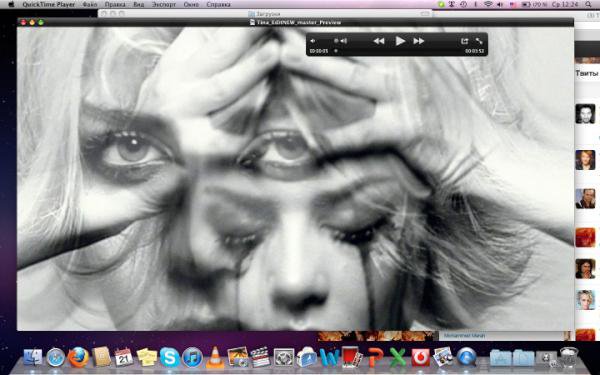The image size is (600, 375).
Task: Open the Wi-Fi status menu
Action: 488,5
